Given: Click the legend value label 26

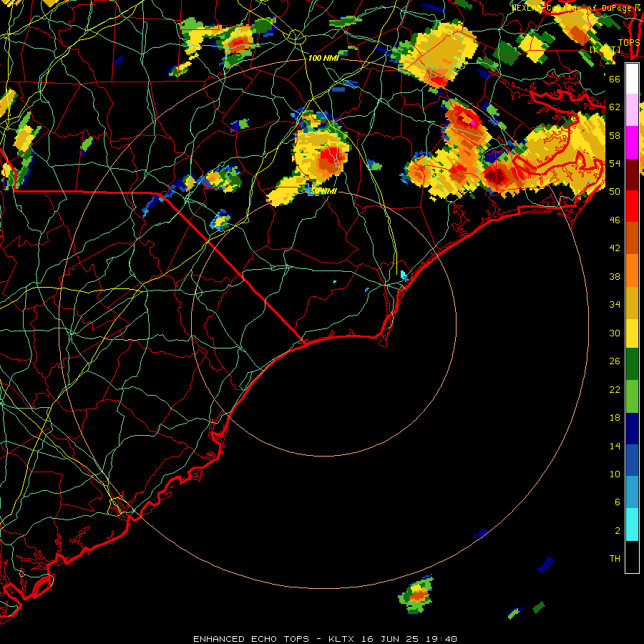Looking at the screenshot, I should pyautogui.click(x=615, y=361).
